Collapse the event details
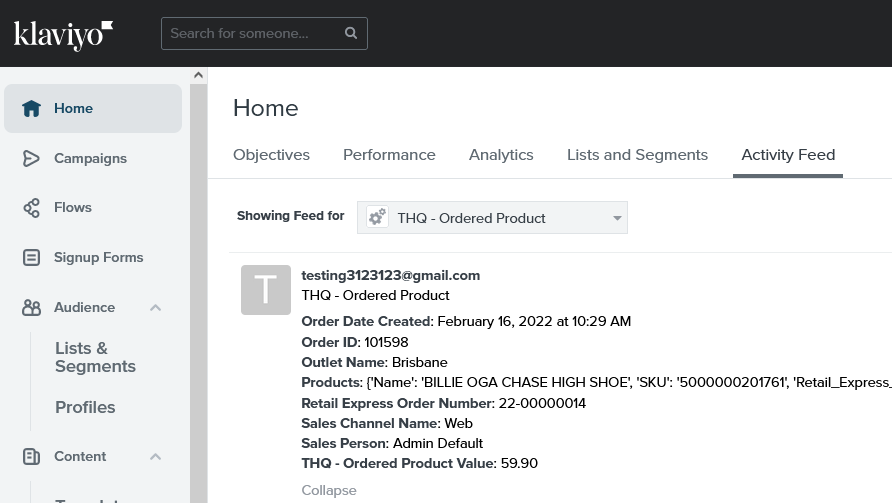Screen dimensions: 892x503 [x=329, y=490]
